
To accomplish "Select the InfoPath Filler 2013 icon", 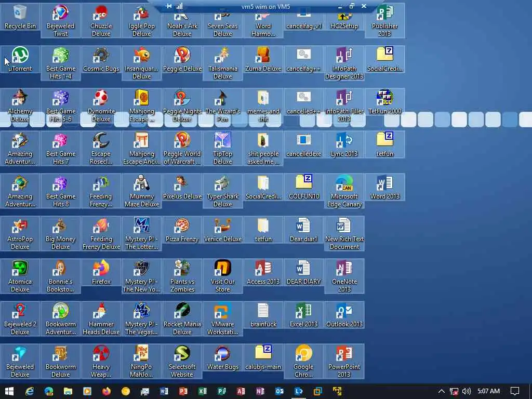I will click(344, 105).
